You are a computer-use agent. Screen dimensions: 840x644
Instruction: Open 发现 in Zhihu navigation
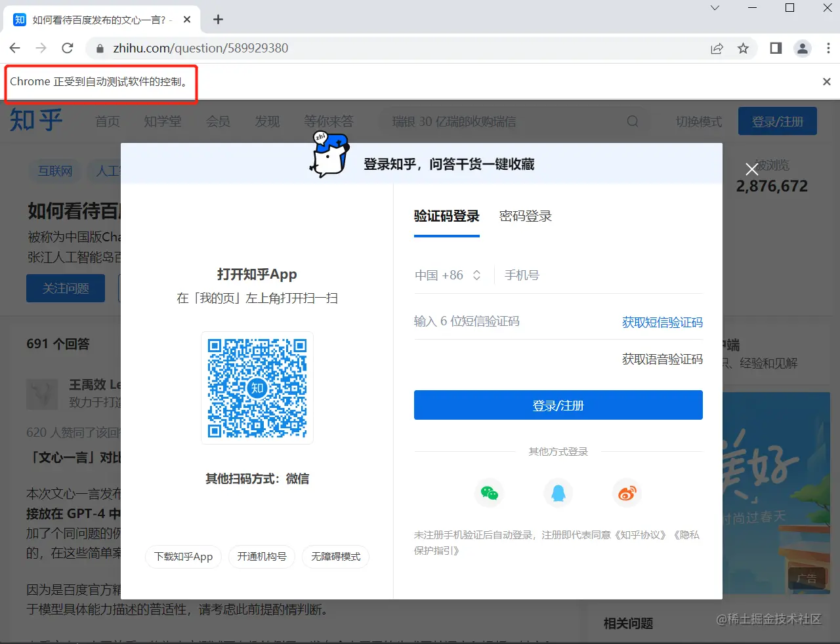click(267, 121)
